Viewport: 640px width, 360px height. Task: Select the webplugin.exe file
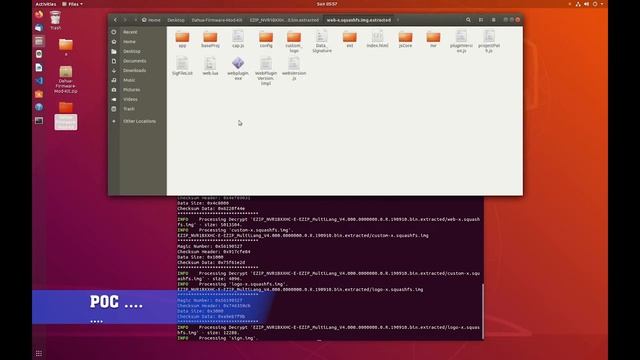point(238,69)
